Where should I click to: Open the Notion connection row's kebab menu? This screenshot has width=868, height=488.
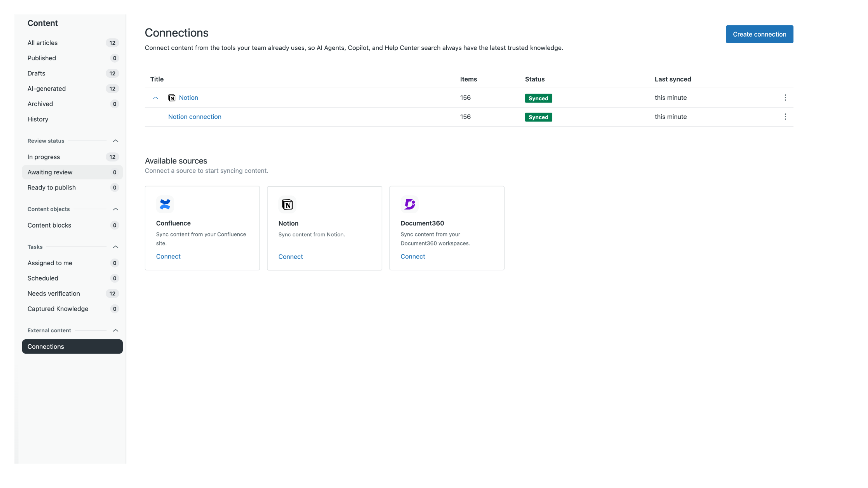(x=785, y=117)
